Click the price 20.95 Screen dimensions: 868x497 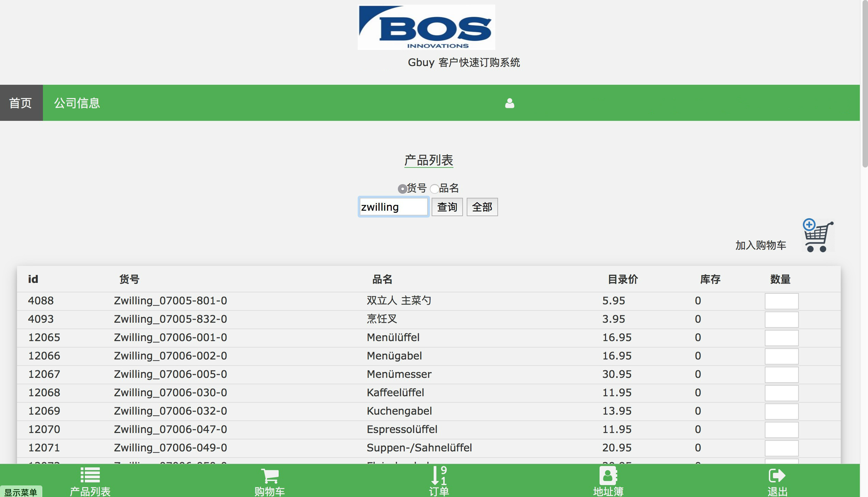[617, 448]
